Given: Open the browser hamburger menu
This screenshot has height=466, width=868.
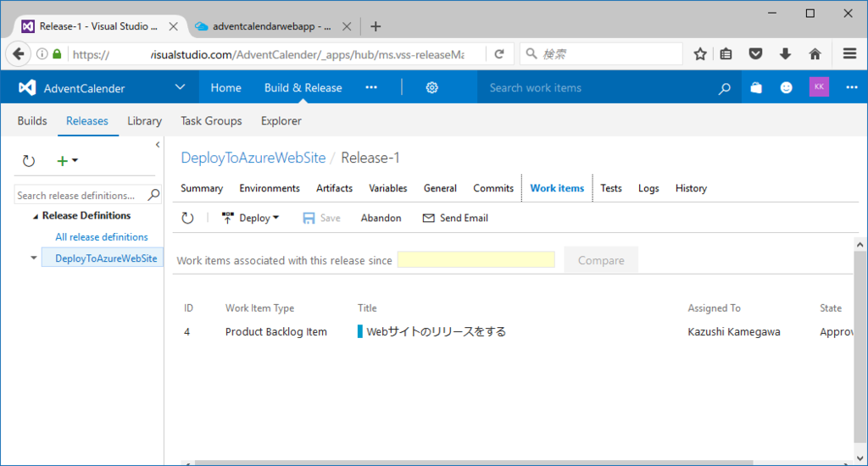Looking at the screenshot, I should tap(849, 53).
